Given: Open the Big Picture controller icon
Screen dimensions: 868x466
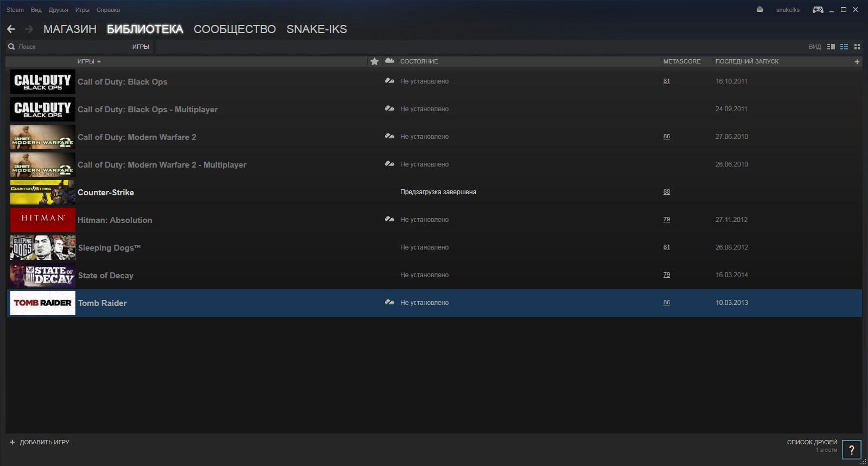Looking at the screenshot, I should coord(818,10).
